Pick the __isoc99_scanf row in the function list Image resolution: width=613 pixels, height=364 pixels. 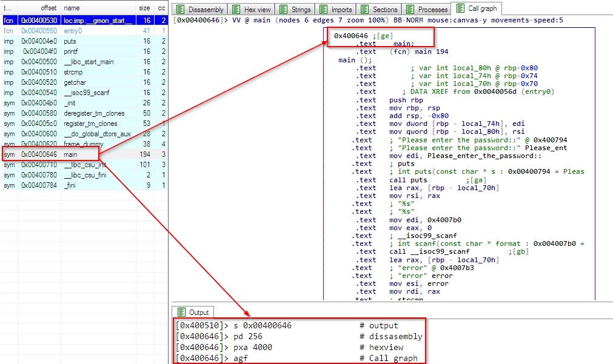84,93
